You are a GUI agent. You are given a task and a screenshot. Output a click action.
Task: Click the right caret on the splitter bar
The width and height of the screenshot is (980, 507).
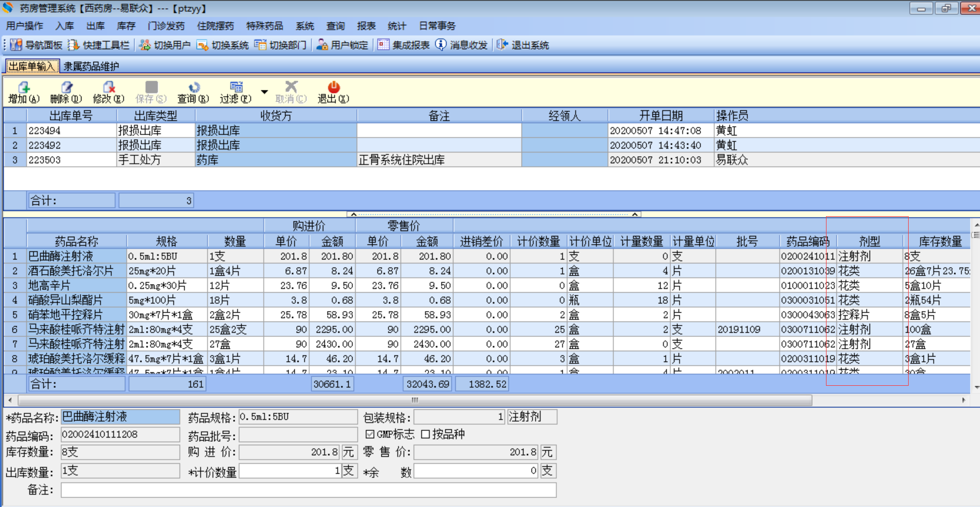635,214
